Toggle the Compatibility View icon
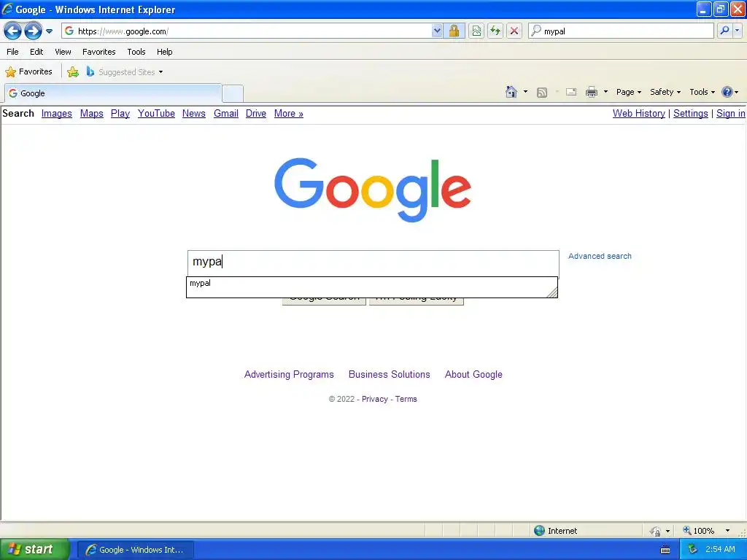Screen dimensions: 747x560 pos(476,31)
